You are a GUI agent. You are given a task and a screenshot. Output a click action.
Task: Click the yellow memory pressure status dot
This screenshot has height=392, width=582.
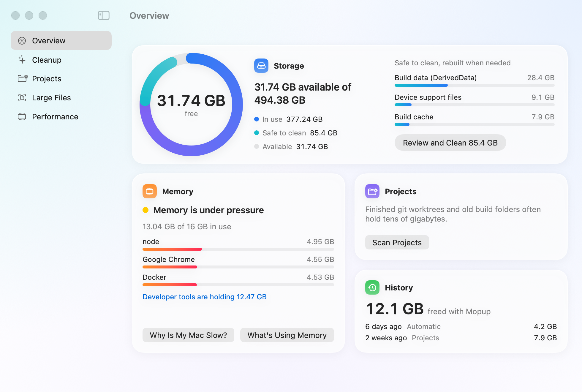click(145, 210)
